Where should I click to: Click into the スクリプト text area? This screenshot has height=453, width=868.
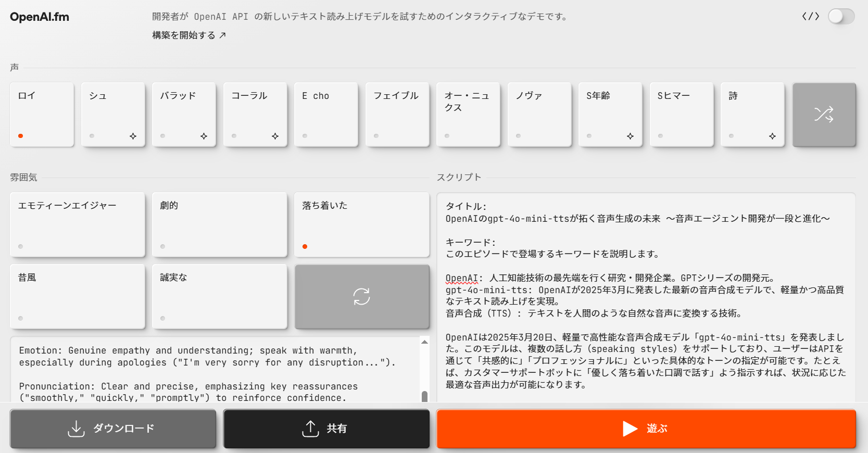pos(646,297)
